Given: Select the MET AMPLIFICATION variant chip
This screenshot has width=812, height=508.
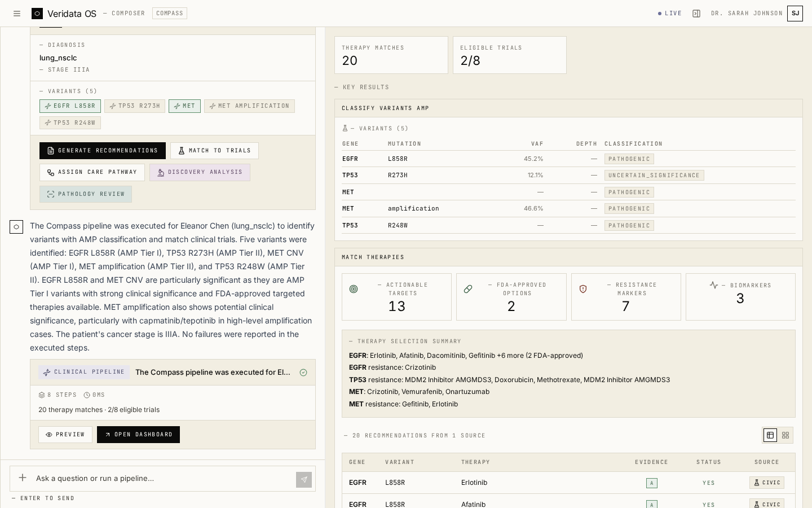Looking at the screenshot, I should tap(249, 106).
